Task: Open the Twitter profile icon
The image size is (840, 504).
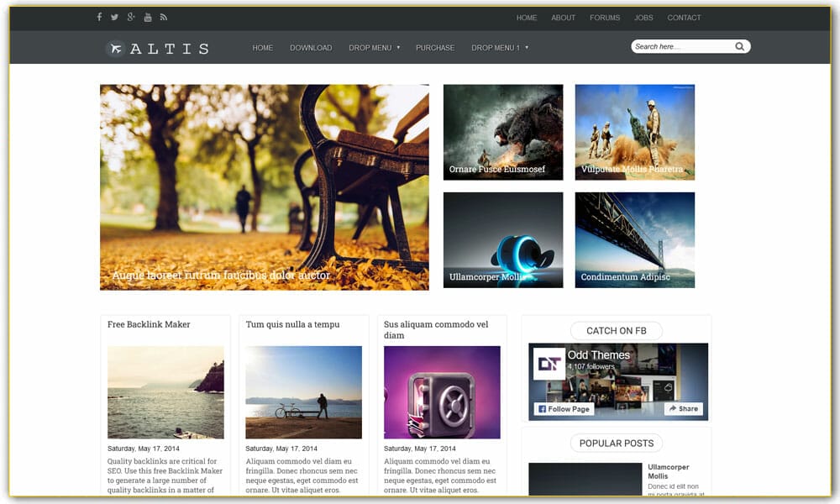Action: [x=115, y=16]
